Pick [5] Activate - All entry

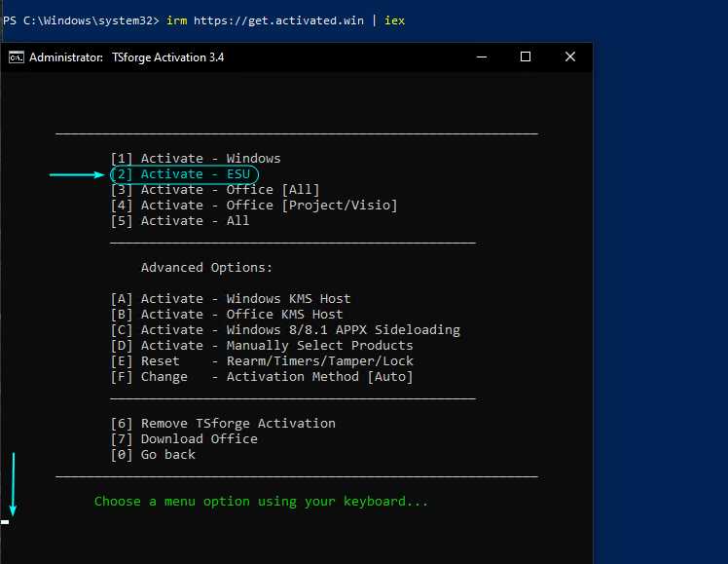tap(180, 221)
